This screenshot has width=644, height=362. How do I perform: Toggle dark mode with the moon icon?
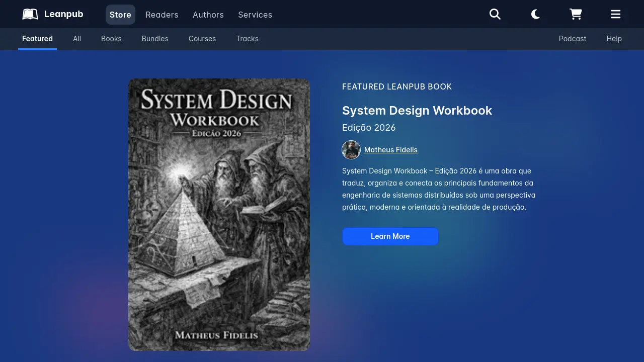(x=535, y=14)
